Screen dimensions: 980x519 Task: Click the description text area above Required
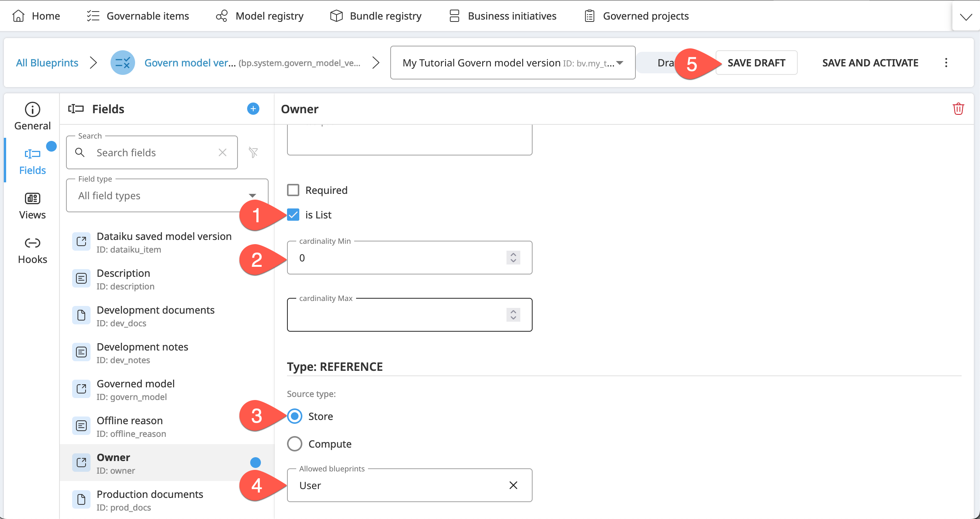coord(409,139)
